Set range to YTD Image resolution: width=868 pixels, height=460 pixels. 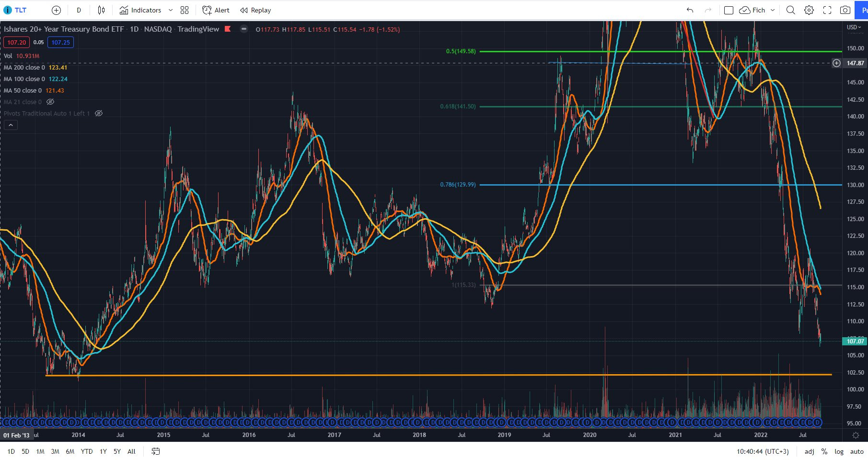87,451
